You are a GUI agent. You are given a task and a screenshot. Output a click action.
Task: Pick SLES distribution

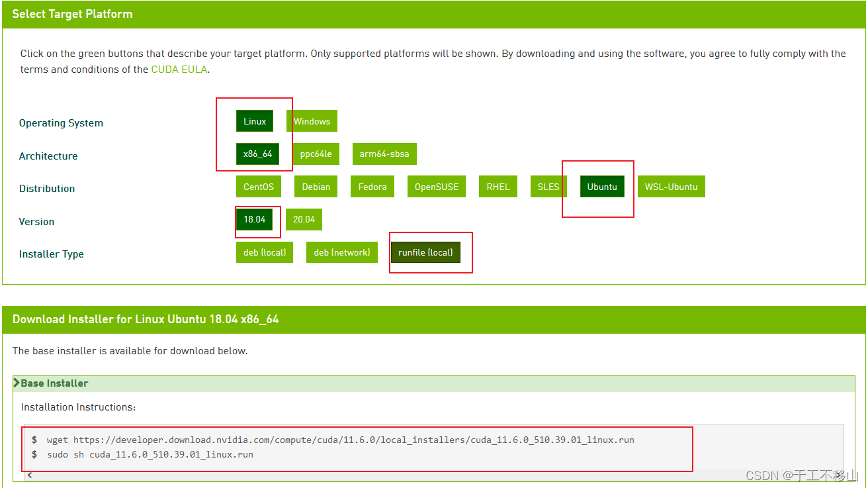[x=548, y=187]
